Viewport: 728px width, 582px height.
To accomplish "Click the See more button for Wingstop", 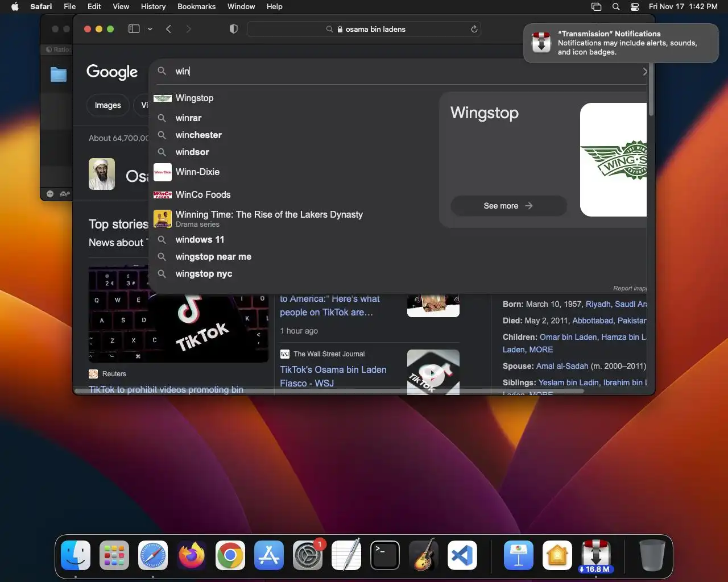I will point(508,206).
